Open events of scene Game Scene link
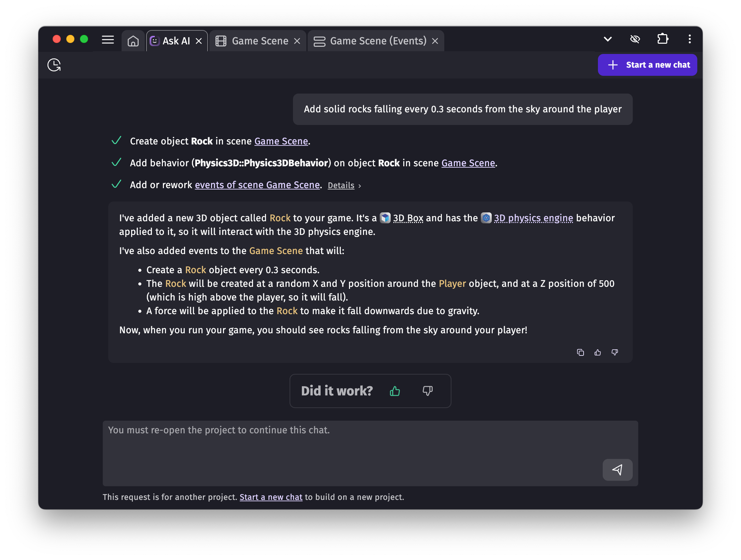 coord(257,185)
